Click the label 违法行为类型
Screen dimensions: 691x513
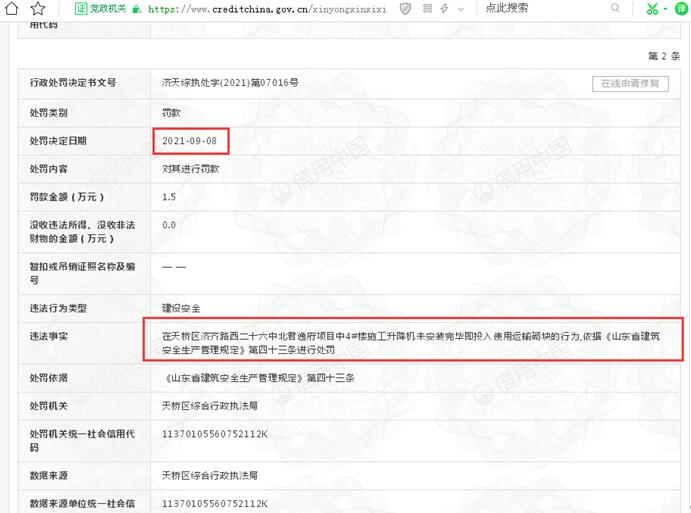pos(58,309)
